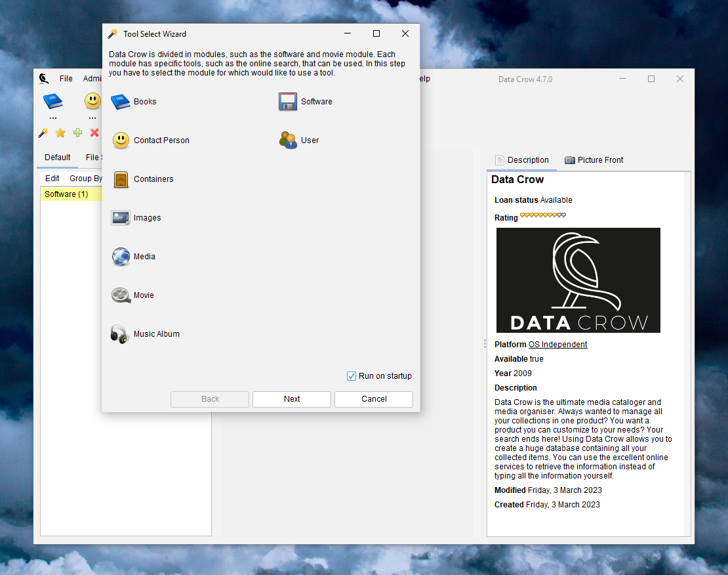
Task: Click the Data Crow logo picture
Action: (x=578, y=280)
